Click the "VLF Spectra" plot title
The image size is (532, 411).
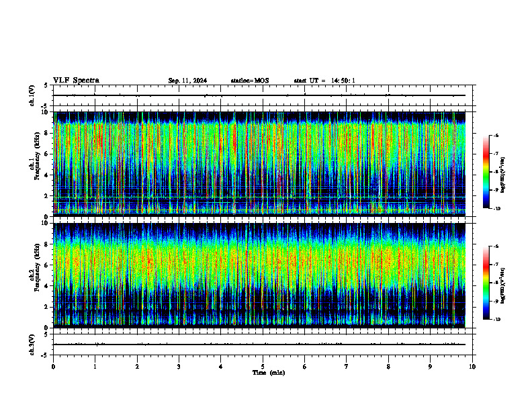click(76, 81)
